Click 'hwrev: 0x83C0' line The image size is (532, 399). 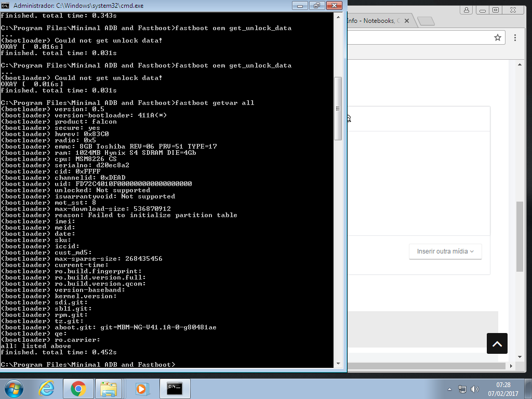[x=55, y=134]
